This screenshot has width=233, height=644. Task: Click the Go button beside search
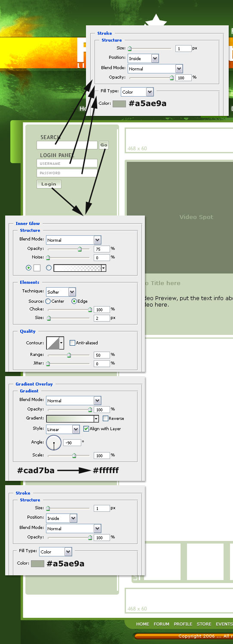[x=104, y=145]
